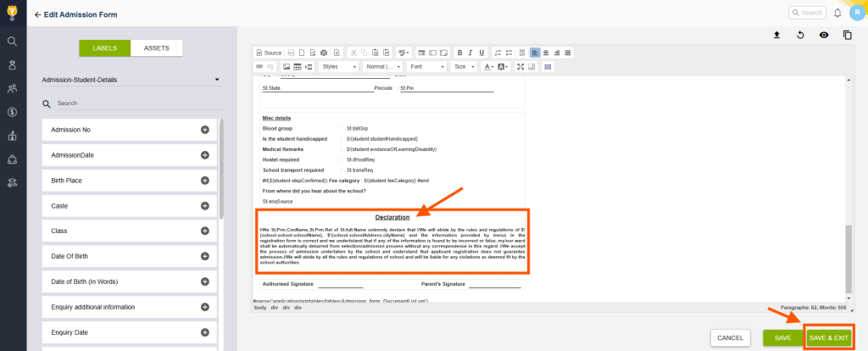Click the SAVE & EXIT button
Viewport: 868px width, 351px height.
(x=828, y=338)
